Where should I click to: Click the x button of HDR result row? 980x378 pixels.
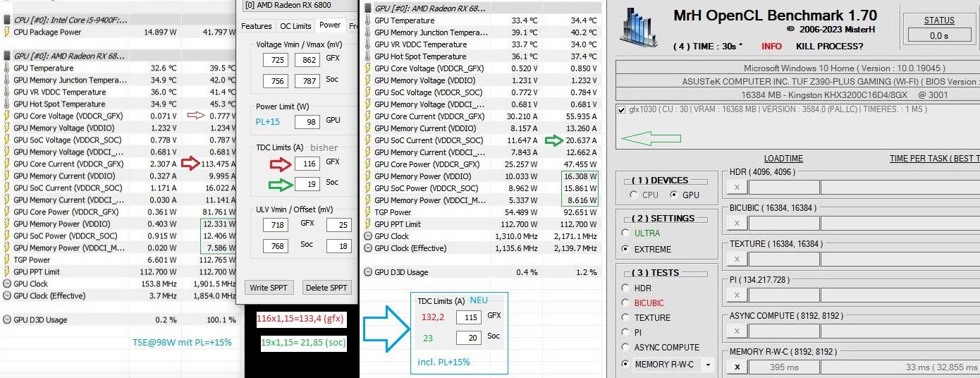coord(737,187)
